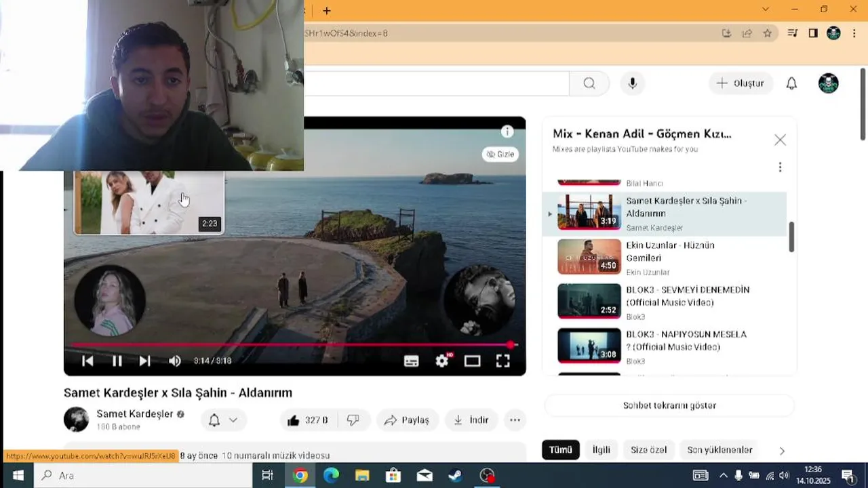Click Sohbet tekrarını göster button
868x488 pixels.
coord(669,405)
